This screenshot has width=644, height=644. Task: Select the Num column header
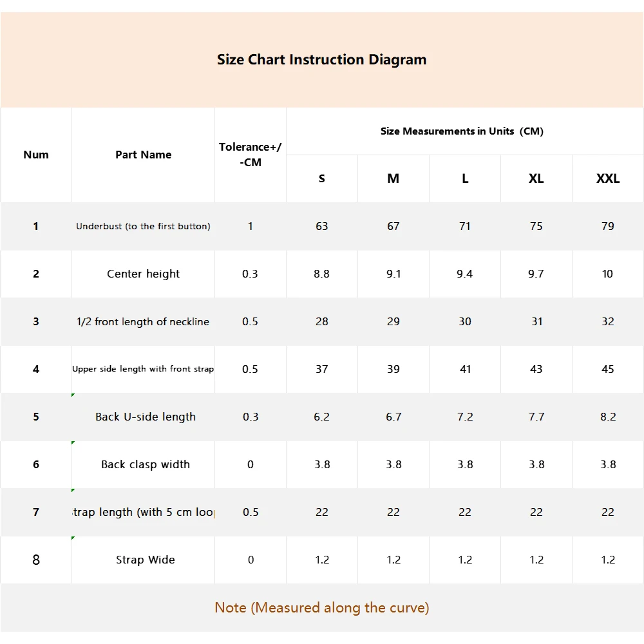pyautogui.click(x=36, y=155)
